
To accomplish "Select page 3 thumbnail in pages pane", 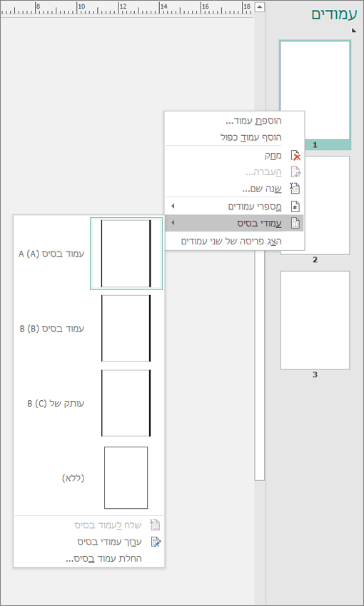I will point(315,320).
